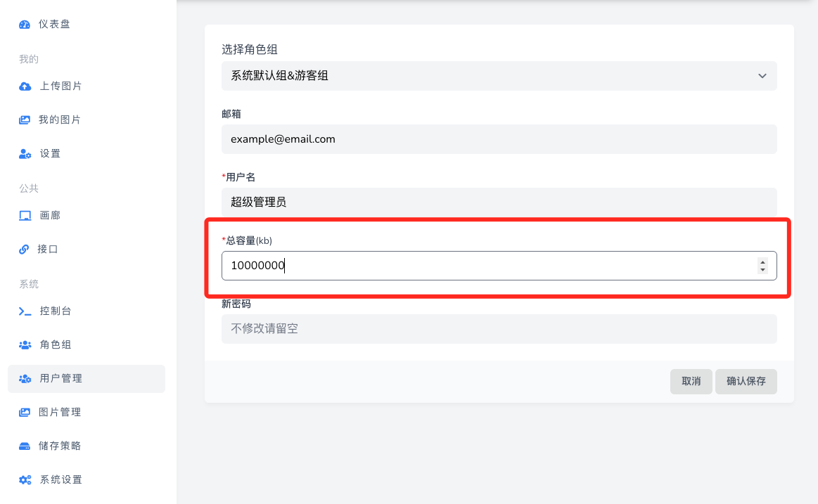Click the dashboard gauge icon
Image resolution: width=818 pixels, height=504 pixels.
[25, 25]
